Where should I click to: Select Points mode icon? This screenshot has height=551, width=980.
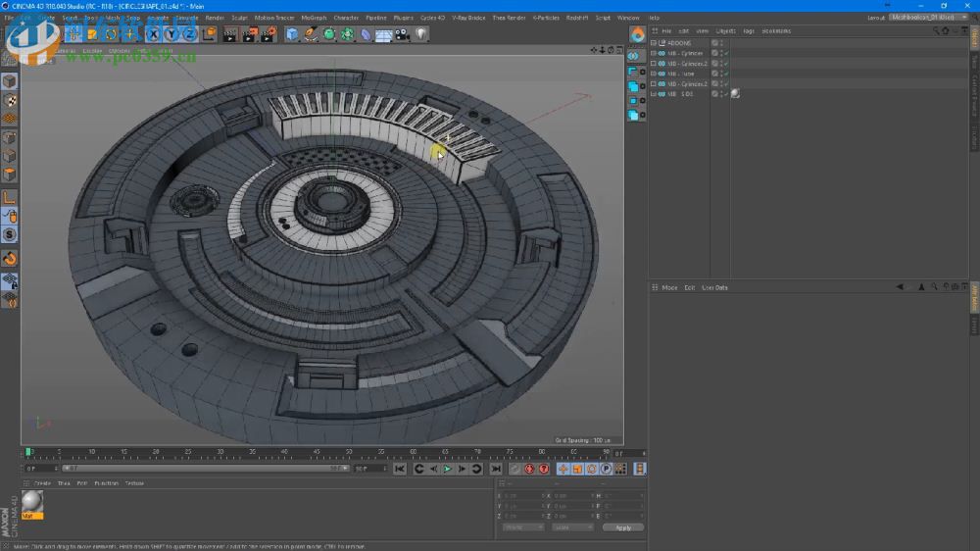(x=10, y=137)
